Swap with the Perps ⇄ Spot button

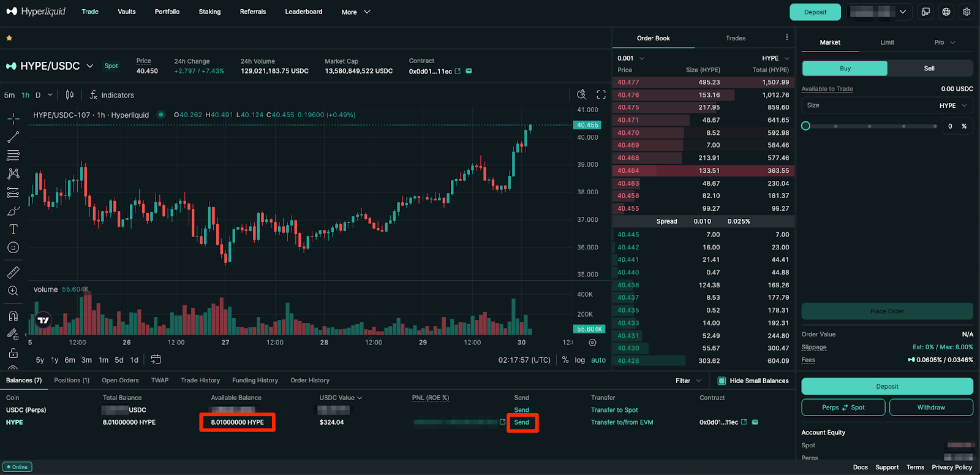coord(843,407)
